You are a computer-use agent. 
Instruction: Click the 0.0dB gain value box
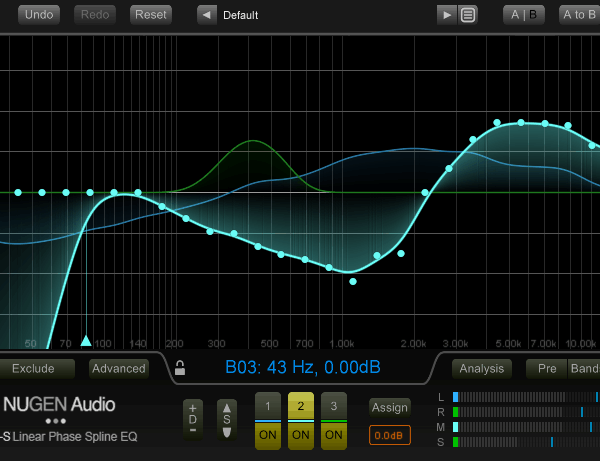[390, 436]
